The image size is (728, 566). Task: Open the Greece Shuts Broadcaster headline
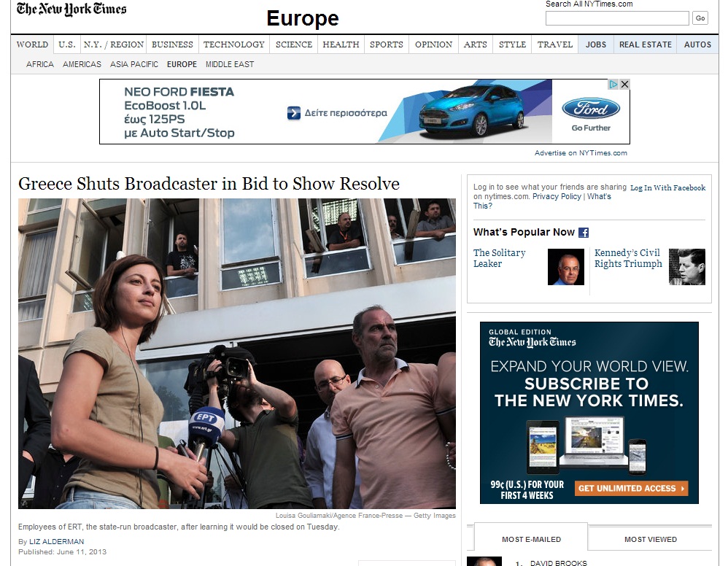point(209,184)
